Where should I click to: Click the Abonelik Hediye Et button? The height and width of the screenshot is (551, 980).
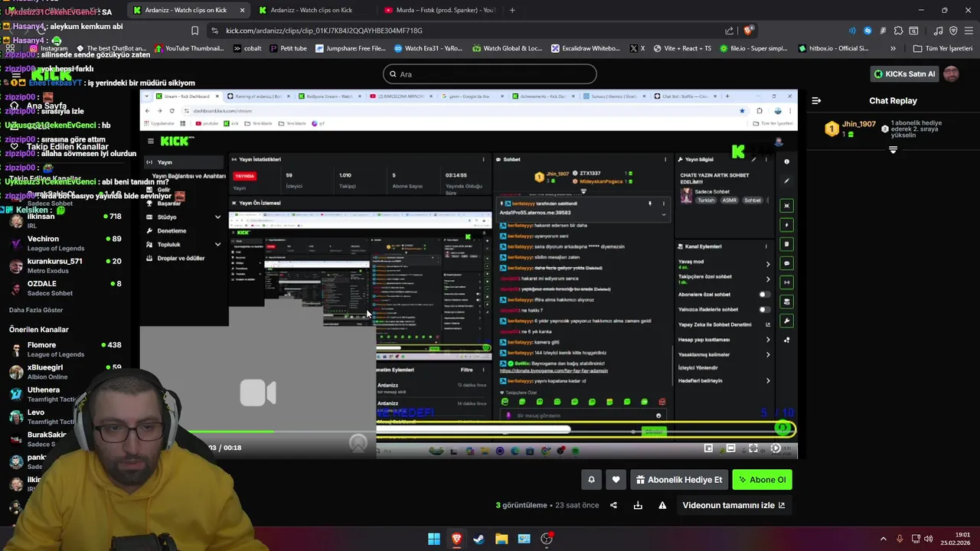(x=679, y=480)
